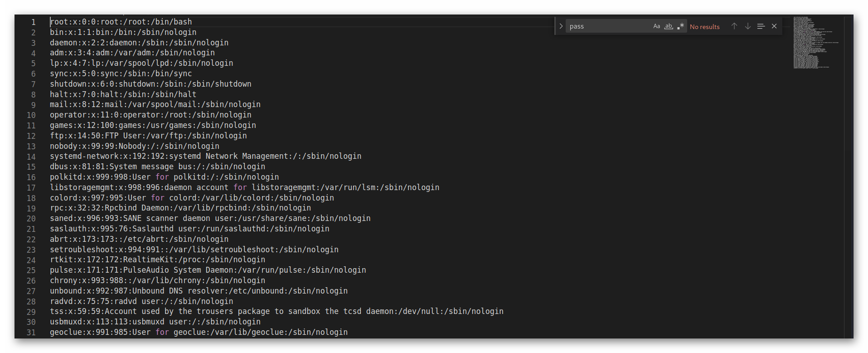The width and height of the screenshot is (868, 353).
Task: Click the dbus:x:81:81 line
Action: click(x=158, y=167)
